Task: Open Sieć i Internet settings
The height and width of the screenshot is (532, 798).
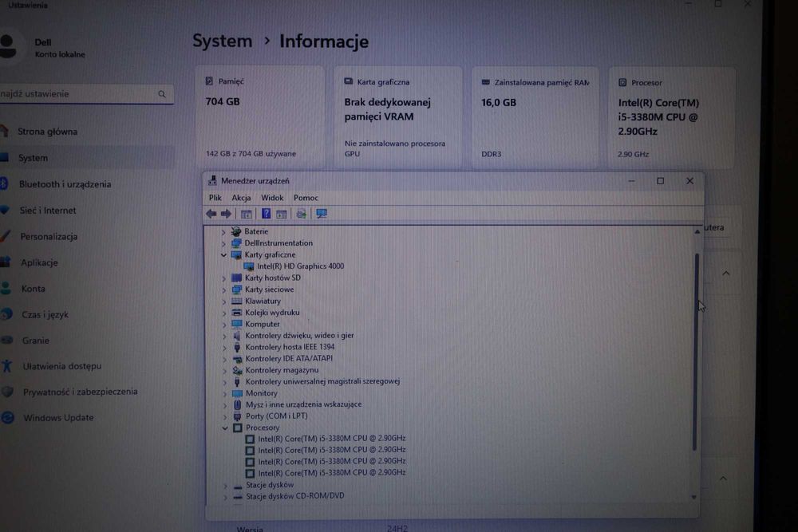Action: 47,211
